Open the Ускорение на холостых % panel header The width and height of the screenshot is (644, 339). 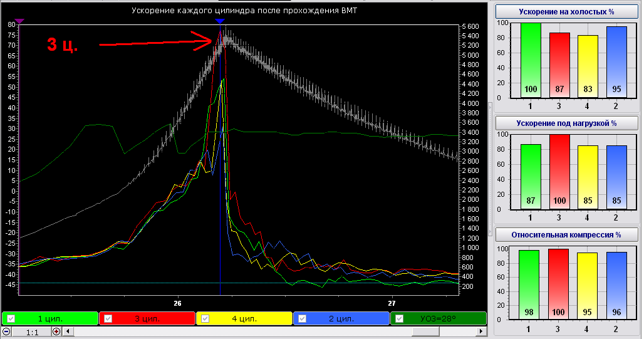pyautogui.click(x=566, y=11)
